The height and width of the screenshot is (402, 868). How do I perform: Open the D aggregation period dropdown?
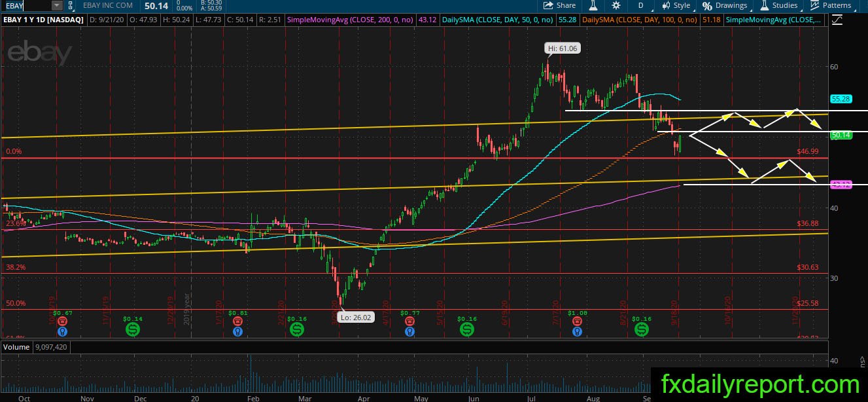point(640,5)
